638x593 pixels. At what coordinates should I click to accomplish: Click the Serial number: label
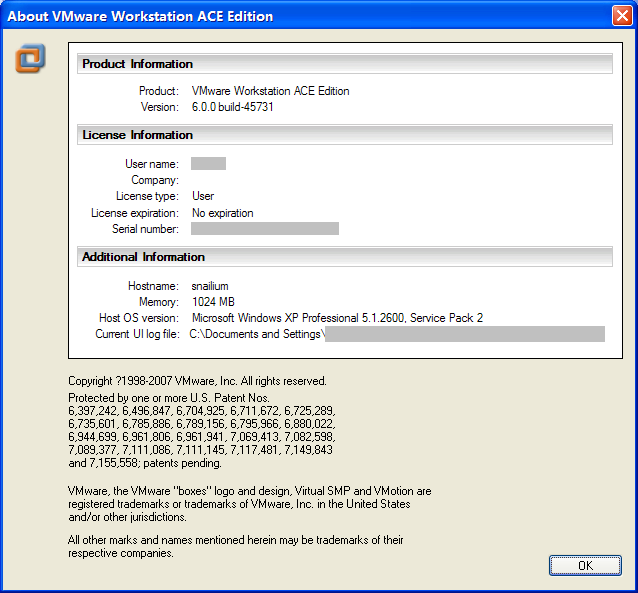pyautogui.click(x=145, y=229)
